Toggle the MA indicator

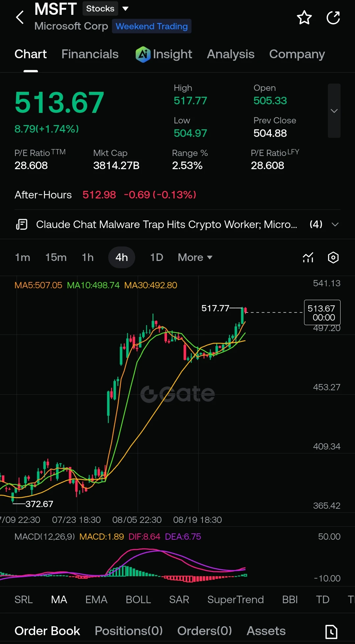59,600
